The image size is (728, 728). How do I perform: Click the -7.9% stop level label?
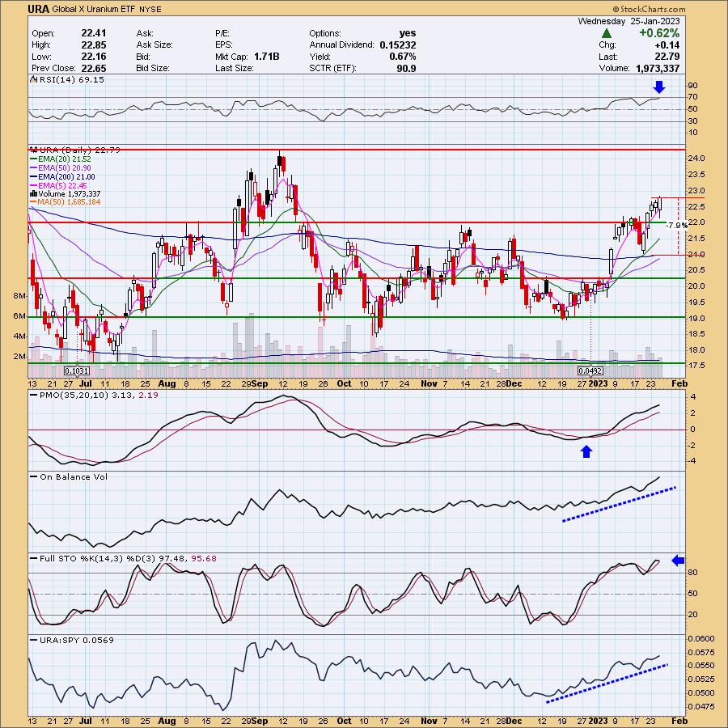(x=677, y=225)
